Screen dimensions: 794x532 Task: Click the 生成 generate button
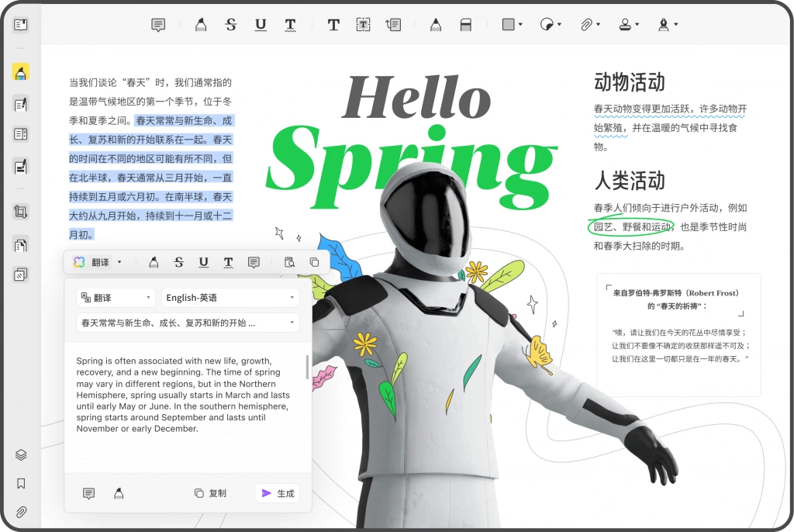pos(278,493)
